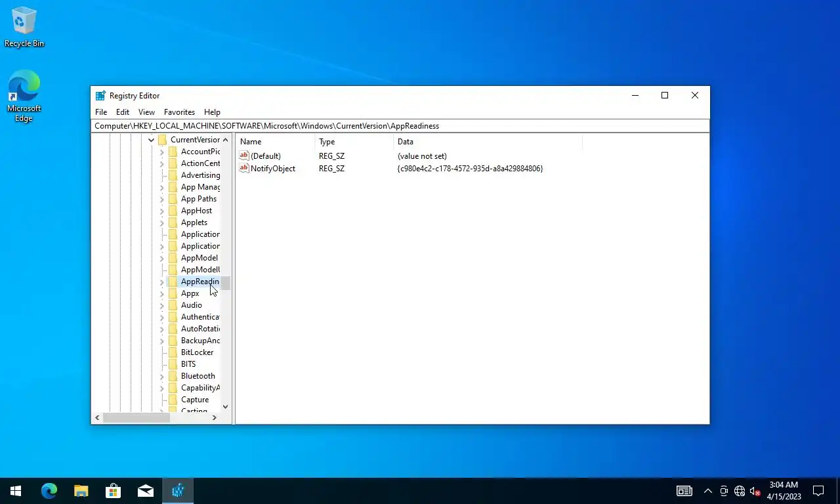Click the NotifyObject string value icon

244,168
